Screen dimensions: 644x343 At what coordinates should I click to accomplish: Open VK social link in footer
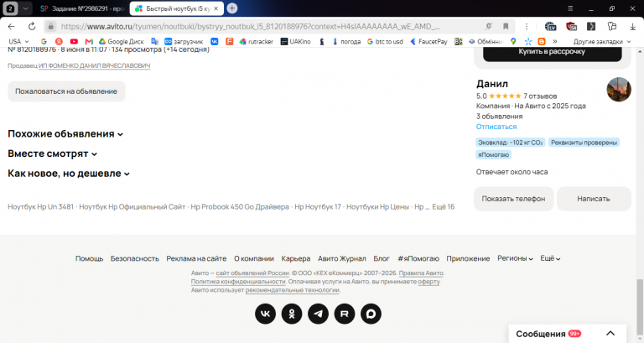265,314
